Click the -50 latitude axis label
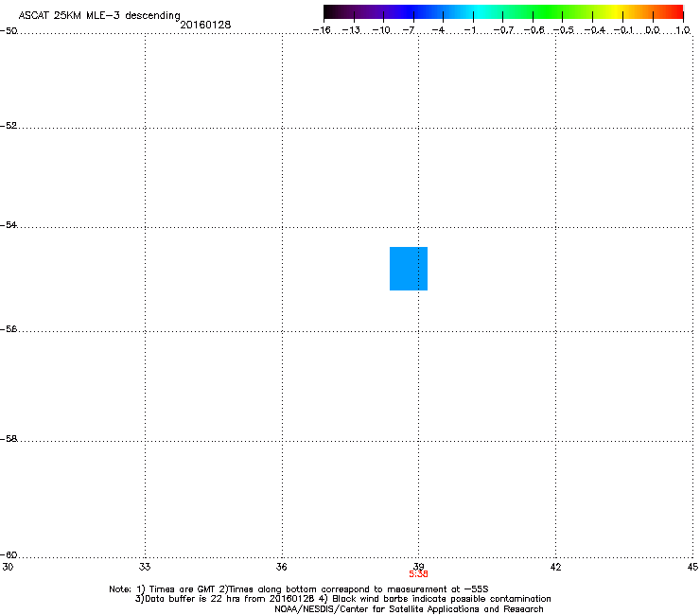The height and width of the screenshot is (615, 700). click(x=9, y=31)
